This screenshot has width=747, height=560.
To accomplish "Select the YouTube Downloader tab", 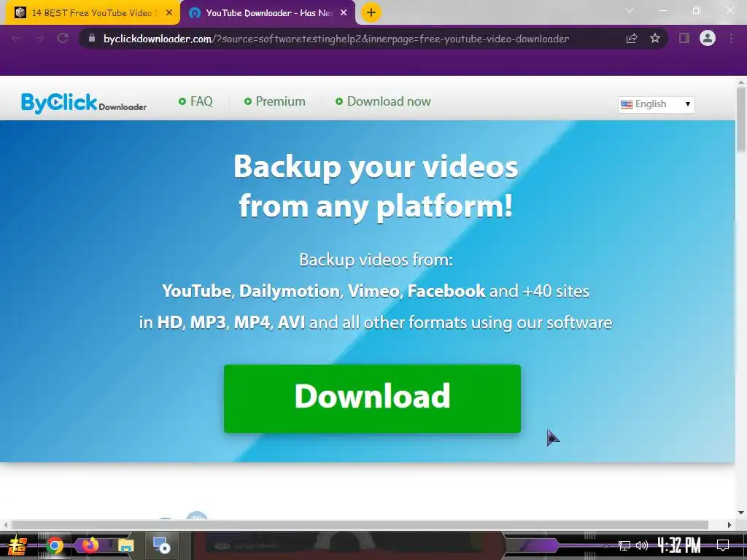I will point(268,13).
